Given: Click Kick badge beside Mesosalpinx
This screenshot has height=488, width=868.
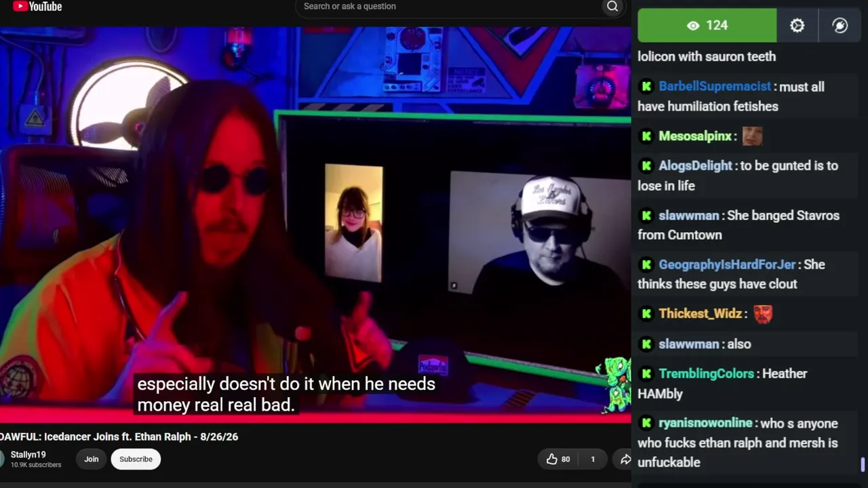Looking at the screenshot, I should tap(646, 136).
